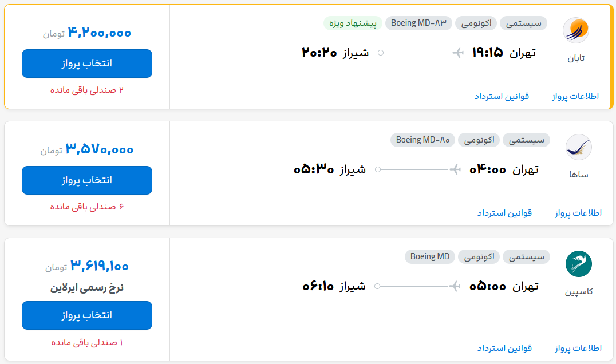616x364 pixels.
Task: Click the Saha airline logo
Action: 578,147
